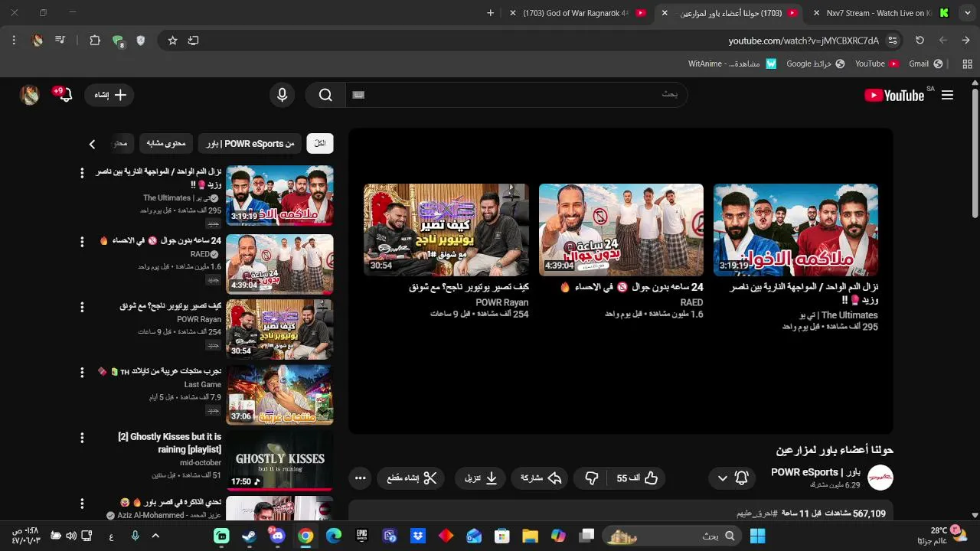The height and width of the screenshot is (551, 980).
Task: Open the Create (إنشاء) button
Action: pos(110,95)
